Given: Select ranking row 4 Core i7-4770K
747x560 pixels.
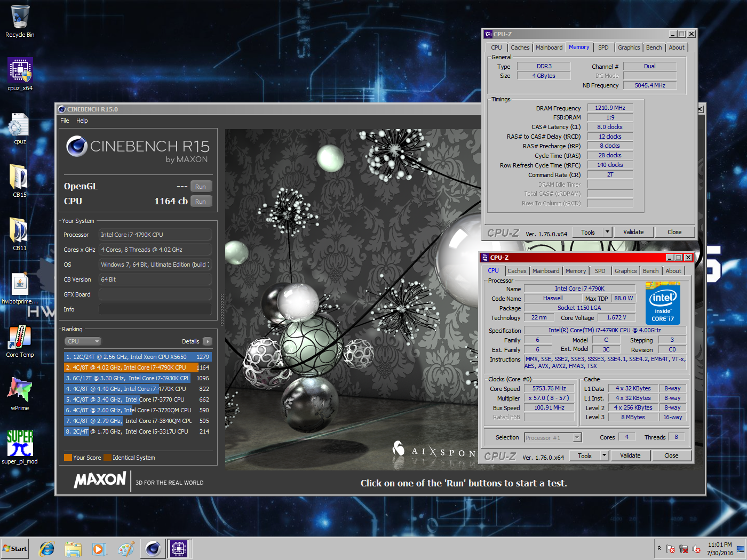Looking at the screenshot, I should [138, 389].
